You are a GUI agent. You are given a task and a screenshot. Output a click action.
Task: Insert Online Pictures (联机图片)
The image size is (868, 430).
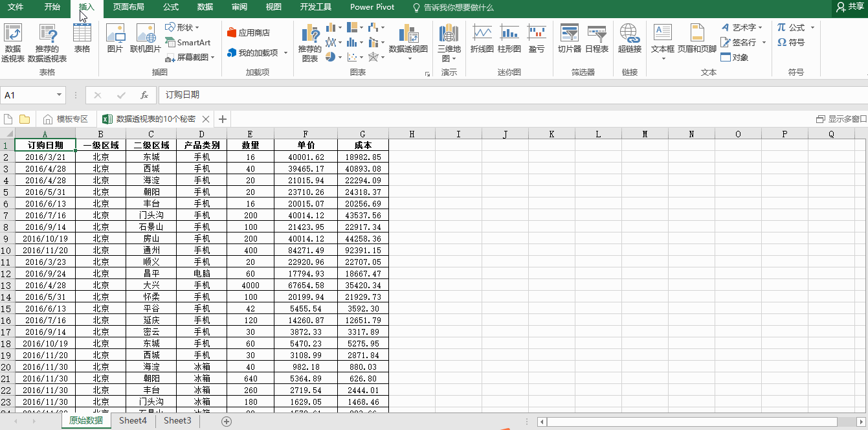[x=146, y=39]
